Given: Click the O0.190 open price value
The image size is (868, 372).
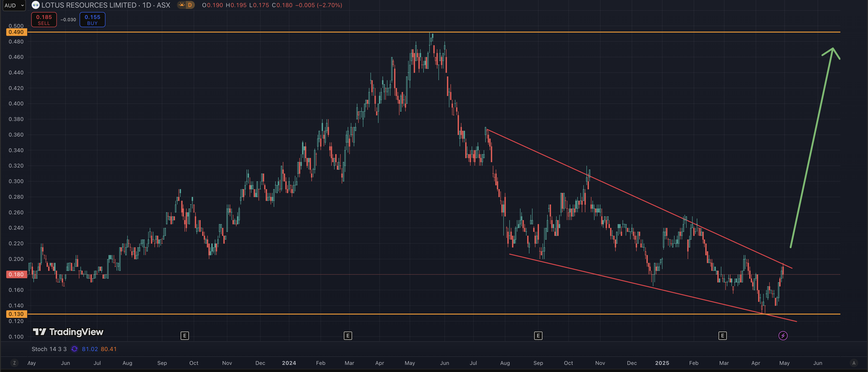Looking at the screenshot, I should pos(212,5).
